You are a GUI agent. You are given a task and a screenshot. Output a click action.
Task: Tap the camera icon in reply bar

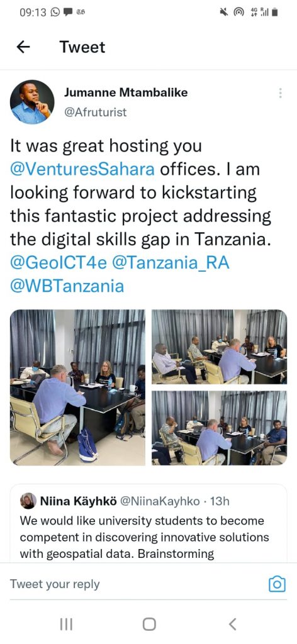277,584
